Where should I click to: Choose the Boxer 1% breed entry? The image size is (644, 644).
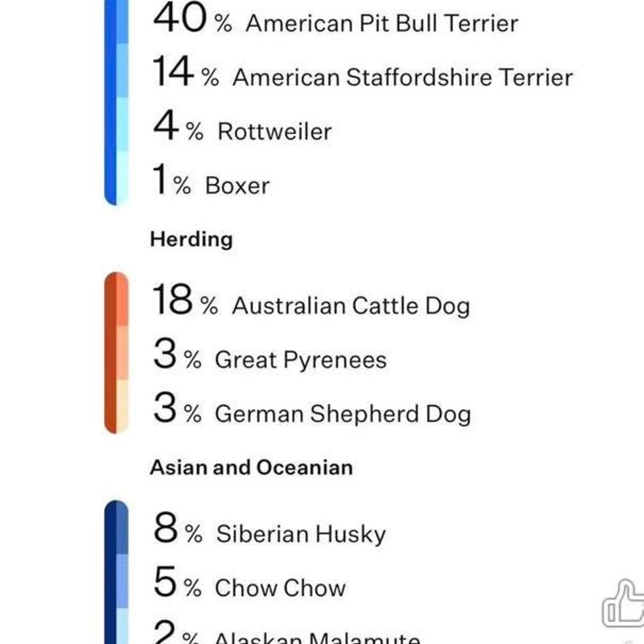click(237, 186)
